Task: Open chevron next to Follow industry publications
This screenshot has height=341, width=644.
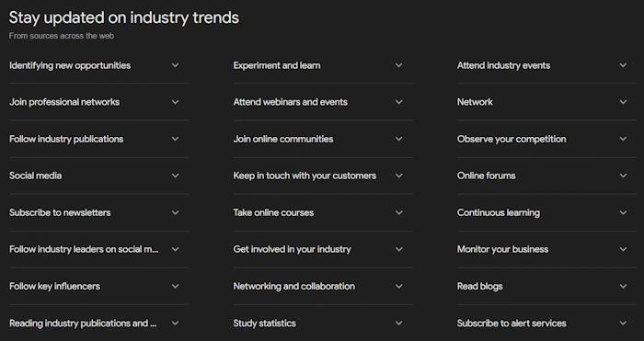Action: tap(175, 139)
